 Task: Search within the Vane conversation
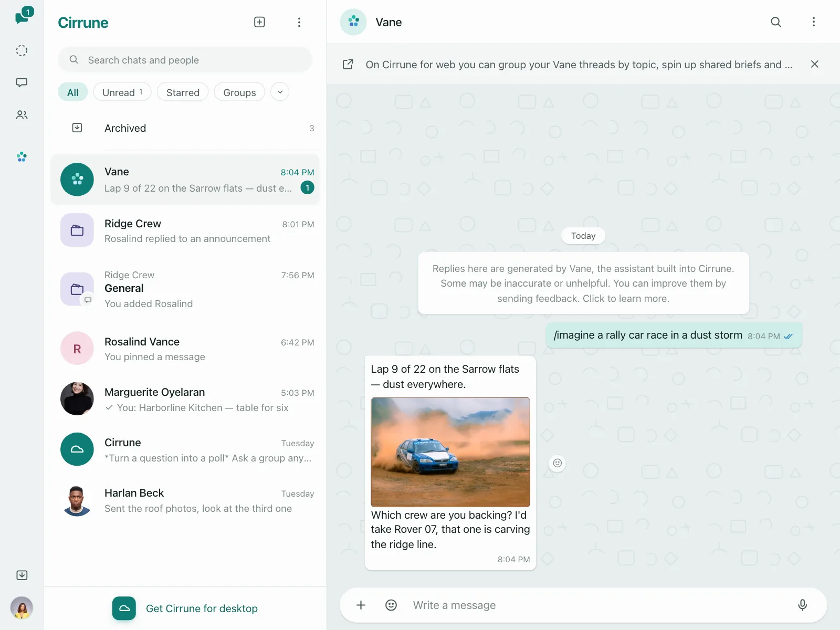pos(776,22)
